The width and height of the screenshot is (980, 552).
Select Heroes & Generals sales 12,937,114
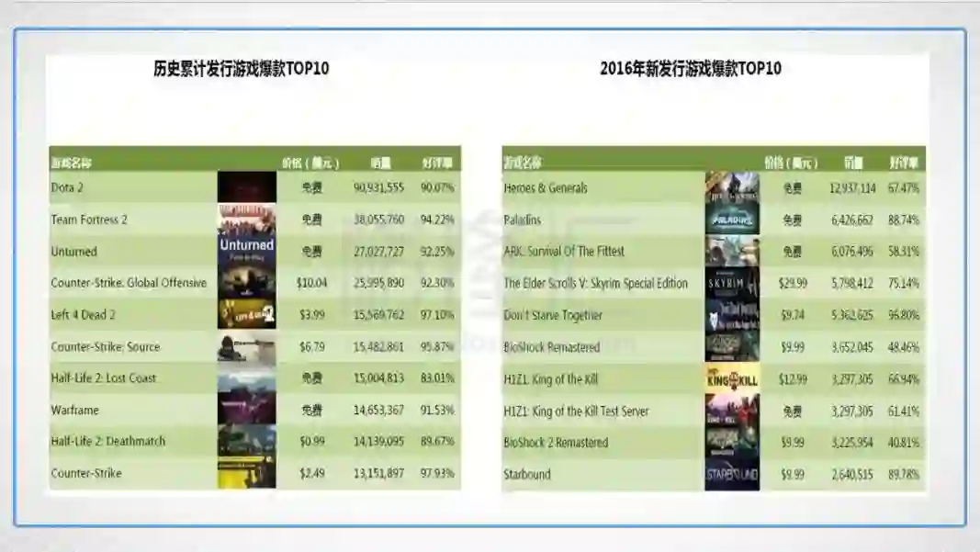tap(852, 188)
